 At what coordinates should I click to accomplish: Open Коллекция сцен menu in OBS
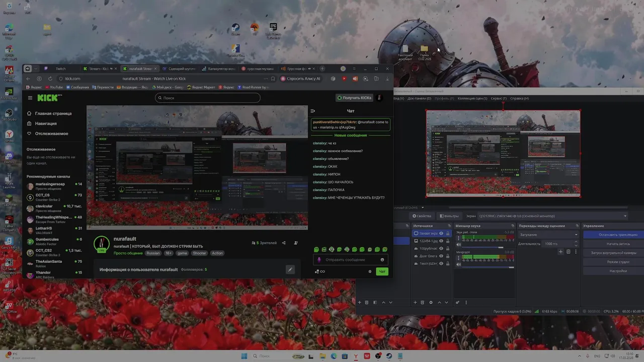click(472, 99)
